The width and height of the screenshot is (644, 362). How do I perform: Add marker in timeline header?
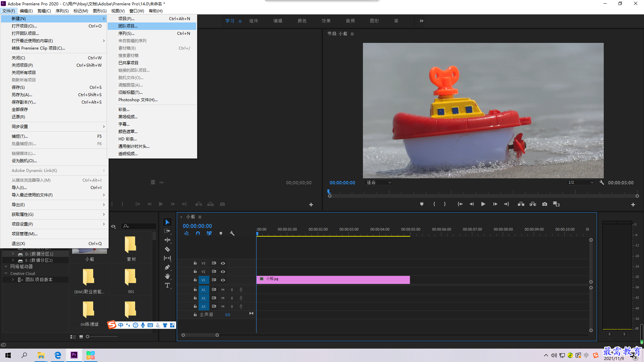[221, 233]
